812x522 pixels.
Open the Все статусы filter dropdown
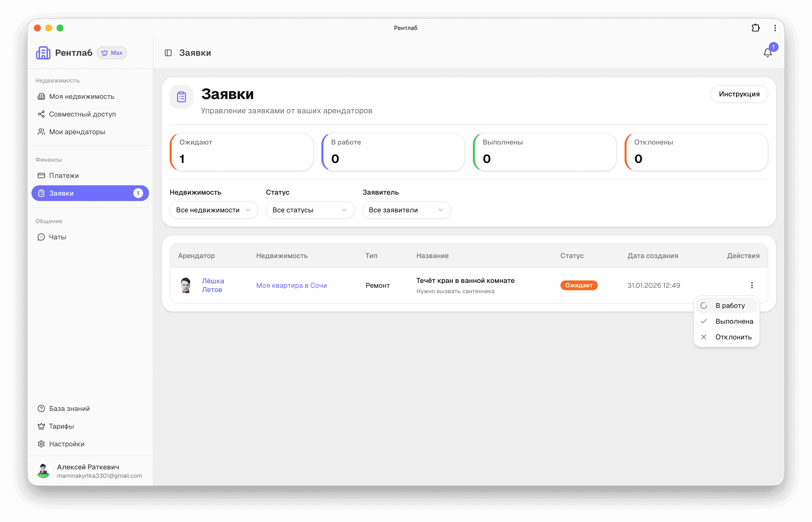pyautogui.click(x=310, y=210)
